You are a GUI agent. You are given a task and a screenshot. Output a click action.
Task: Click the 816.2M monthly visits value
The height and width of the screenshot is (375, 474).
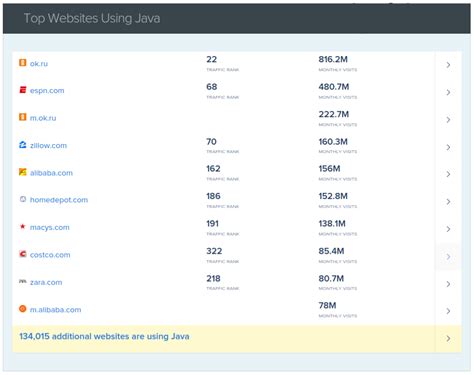pyautogui.click(x=333, y=59)
